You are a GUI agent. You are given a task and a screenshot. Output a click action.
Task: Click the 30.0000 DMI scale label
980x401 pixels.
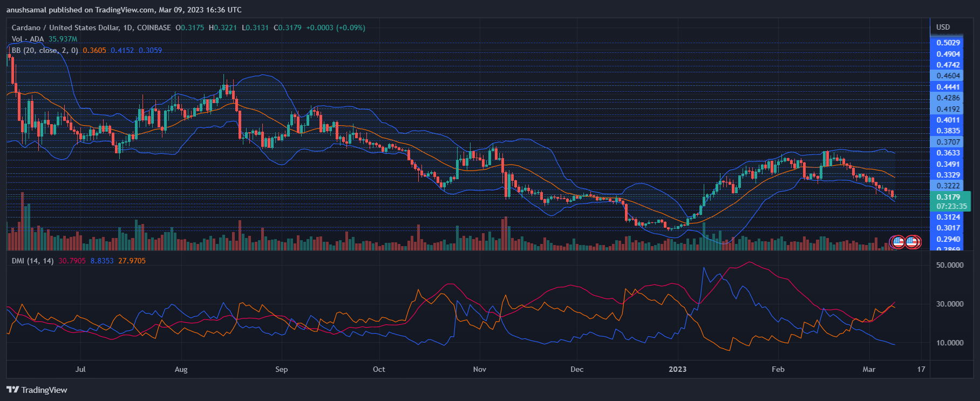tap(950, 304)
